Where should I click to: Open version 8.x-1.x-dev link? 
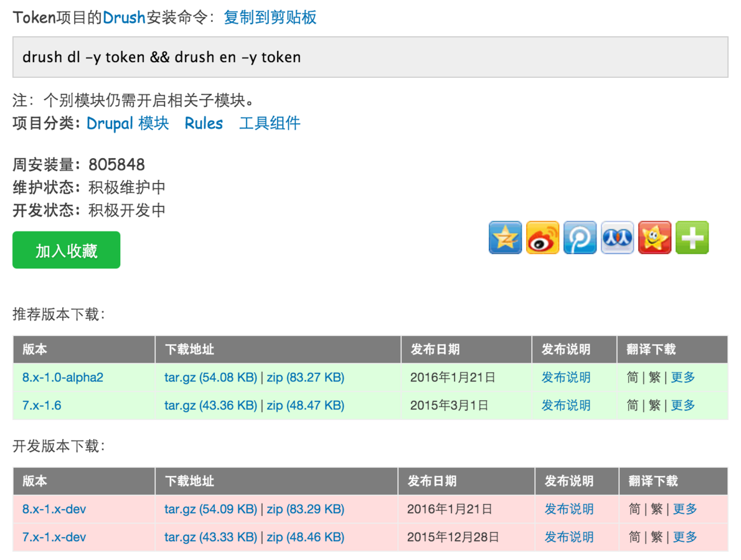54,509
